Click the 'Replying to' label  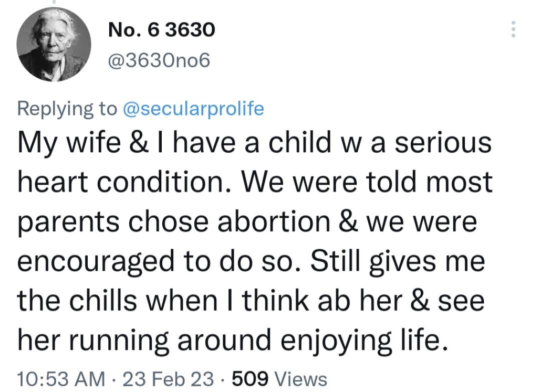[67, 109]
